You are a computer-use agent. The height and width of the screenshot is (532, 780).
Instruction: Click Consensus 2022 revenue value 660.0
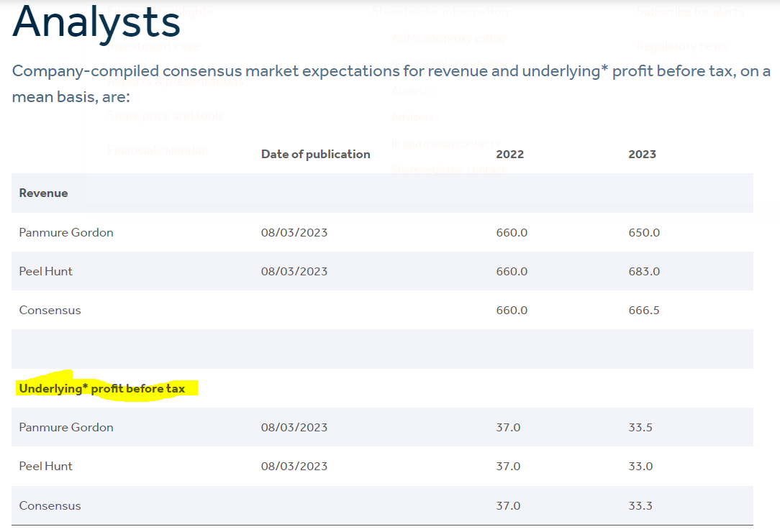512,311
